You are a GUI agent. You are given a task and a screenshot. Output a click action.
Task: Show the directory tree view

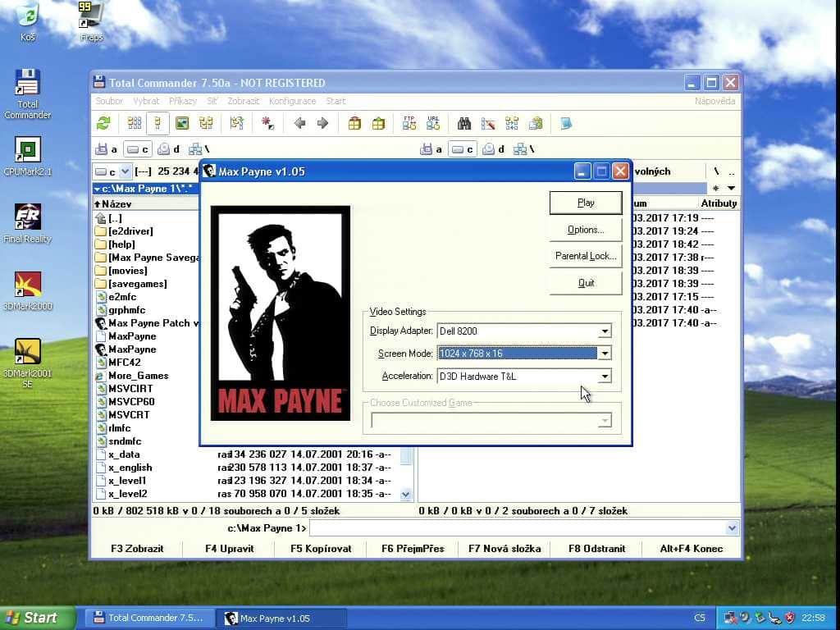click(x=206, y=124)
